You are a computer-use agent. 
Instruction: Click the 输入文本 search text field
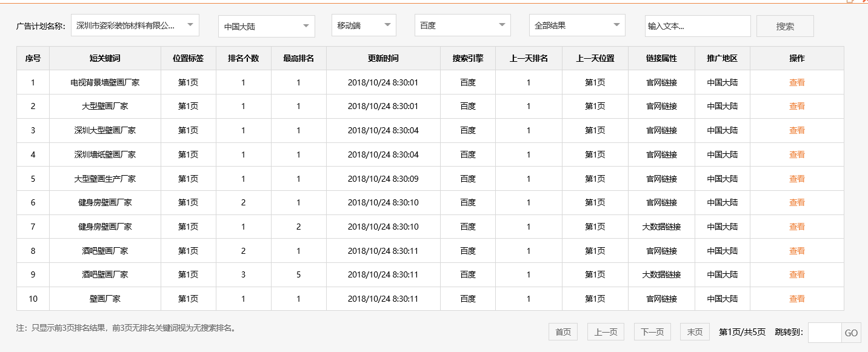698,25
